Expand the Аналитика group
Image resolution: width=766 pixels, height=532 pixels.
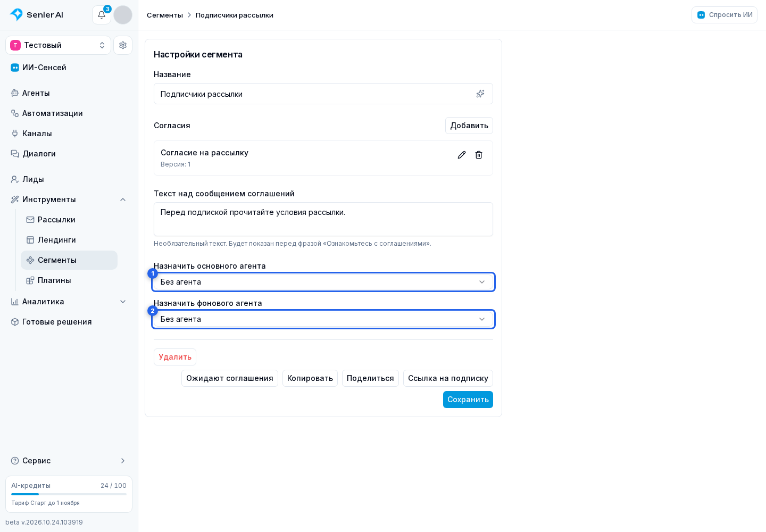[x=69, y=302]
